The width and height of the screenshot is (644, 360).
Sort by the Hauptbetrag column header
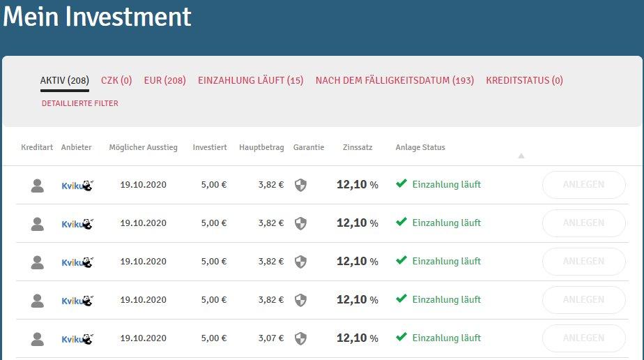pos(261,147)
